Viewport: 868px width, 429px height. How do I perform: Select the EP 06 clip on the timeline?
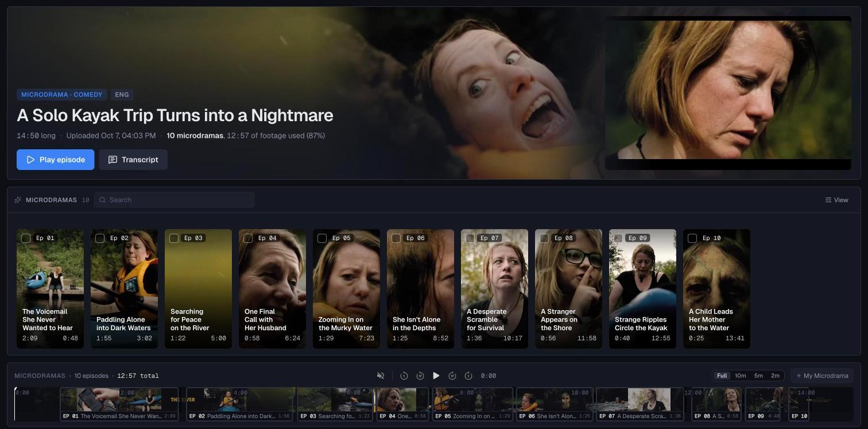(555, 404)
